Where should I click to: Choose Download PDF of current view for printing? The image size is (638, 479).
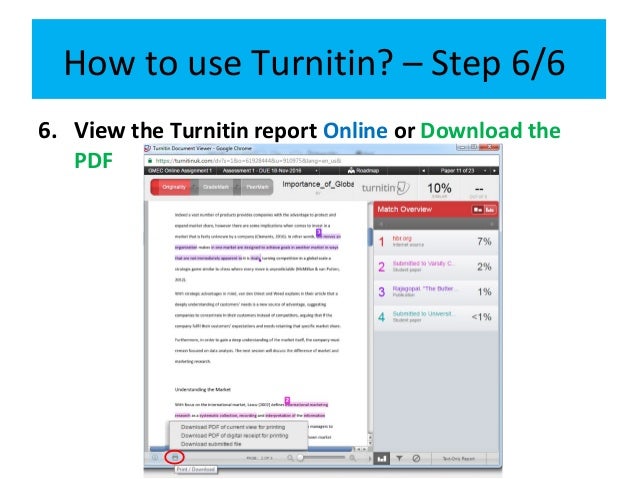coord(233,427)
